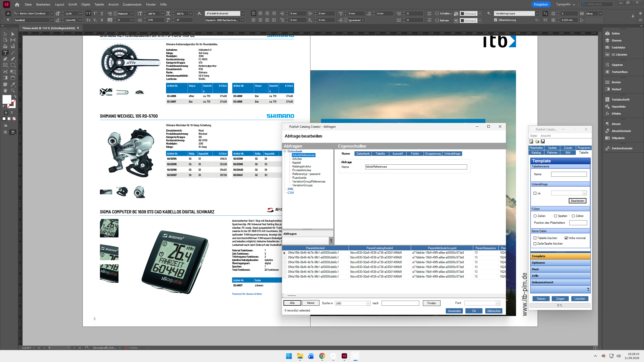Select the Gap tool

[13, 40]
